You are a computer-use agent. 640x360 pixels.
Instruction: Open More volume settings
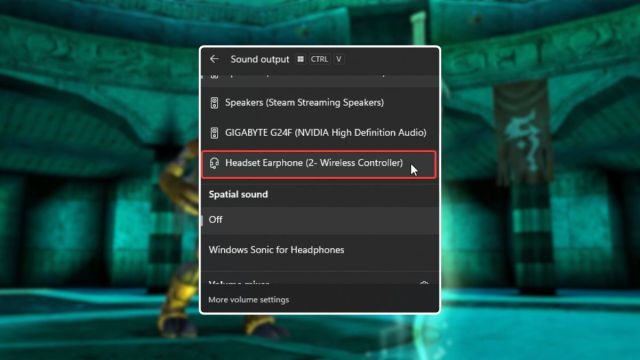pyautogui.click(x=249, y=300)
